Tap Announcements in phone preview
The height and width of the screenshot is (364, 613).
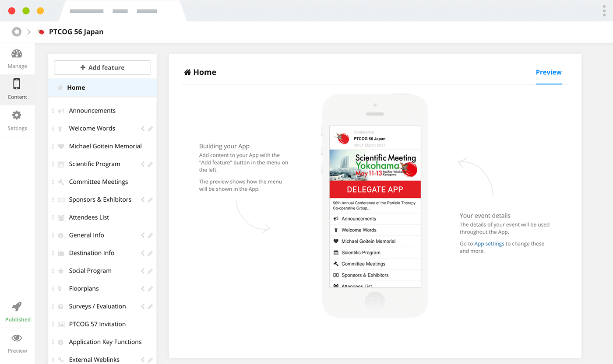tap(375, 218)
